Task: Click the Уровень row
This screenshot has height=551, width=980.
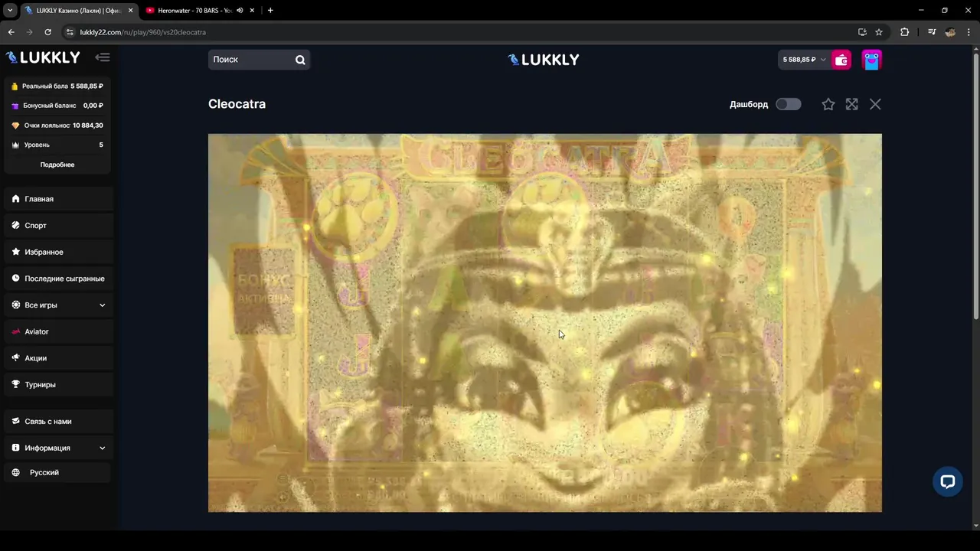Action: (x=57, y=145)
